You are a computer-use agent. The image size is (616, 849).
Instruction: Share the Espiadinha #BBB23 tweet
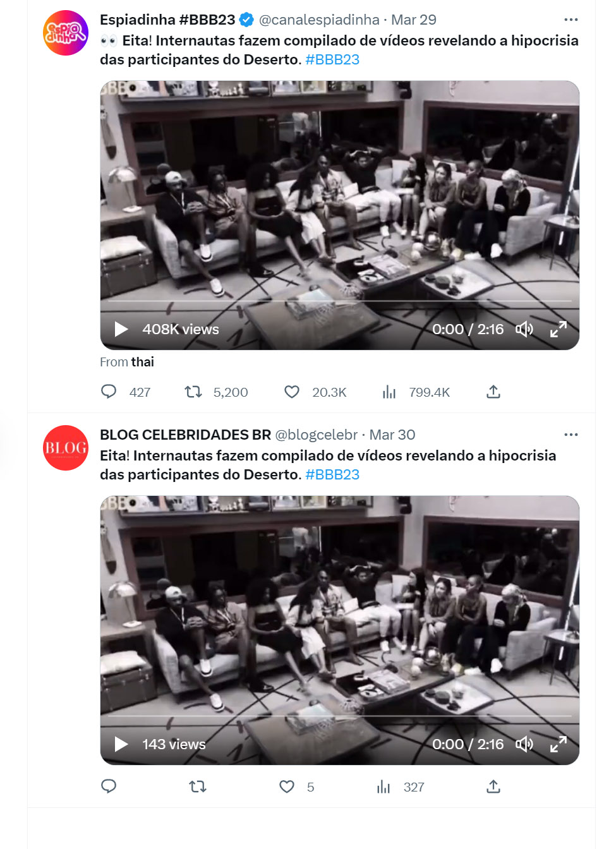493,392
